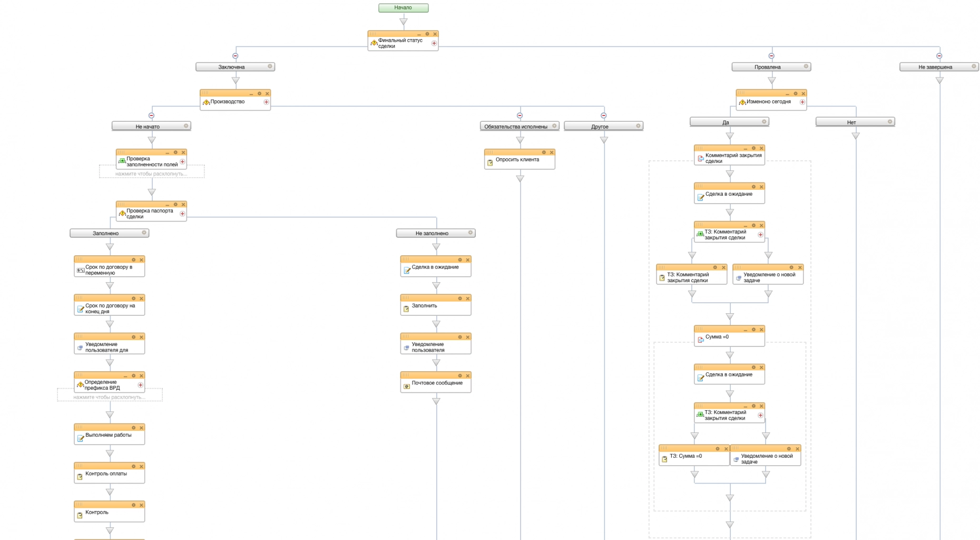Expand collapsed Проверка заполненности полей section

152,173
